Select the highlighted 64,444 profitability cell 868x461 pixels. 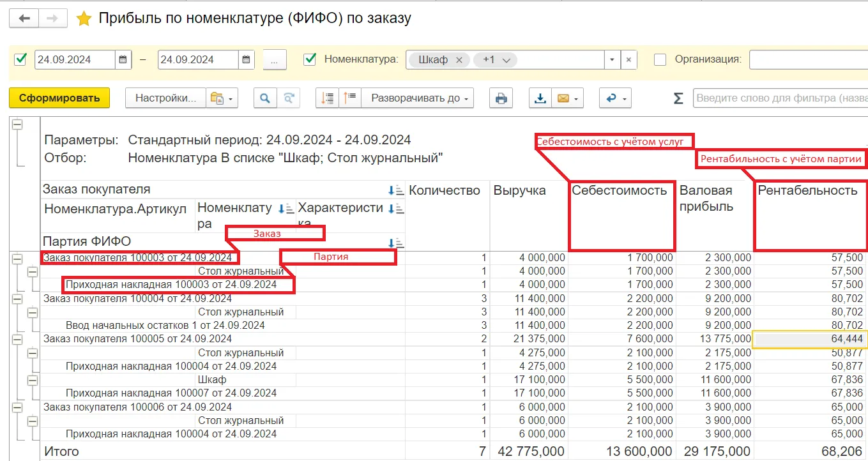pos(810,340)
